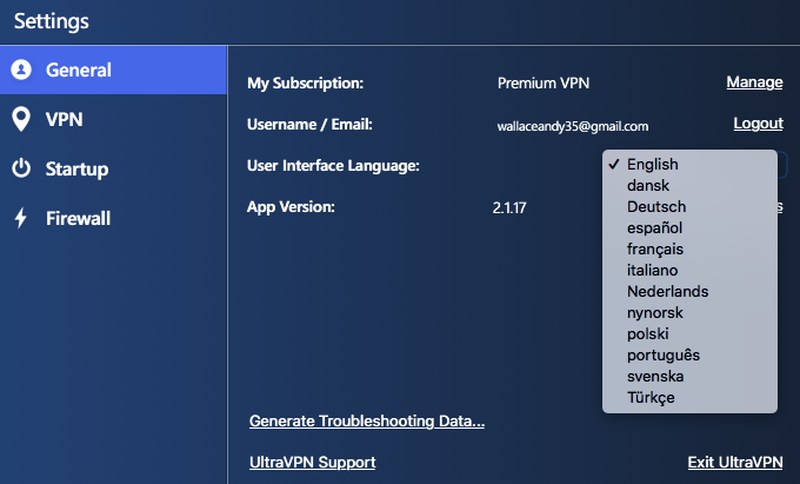
Task: Select français in the language list
Action: coord(690,249)
